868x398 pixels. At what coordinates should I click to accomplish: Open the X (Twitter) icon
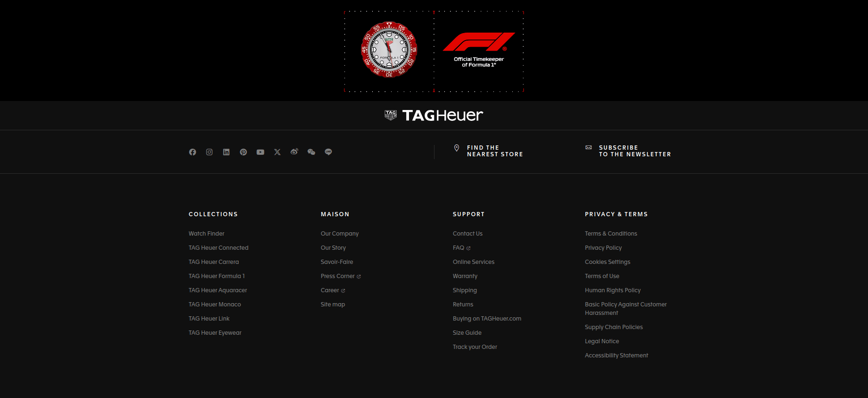[277, 152]
